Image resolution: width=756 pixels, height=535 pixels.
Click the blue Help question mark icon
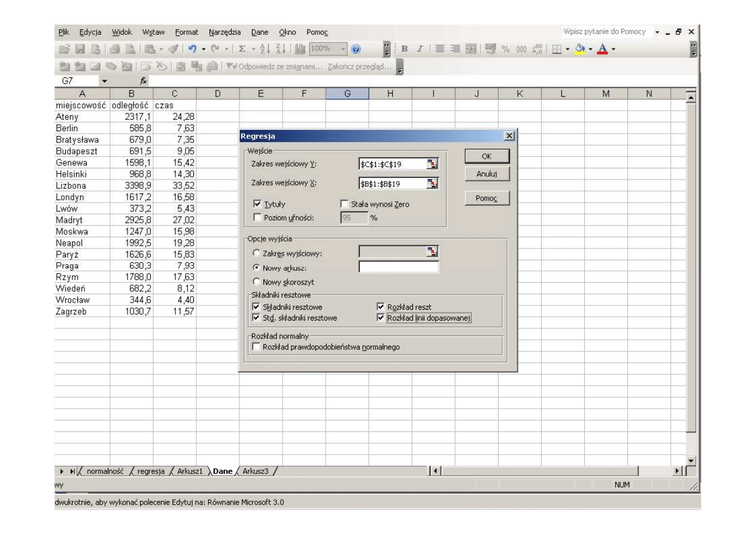(x=356, y=49)
